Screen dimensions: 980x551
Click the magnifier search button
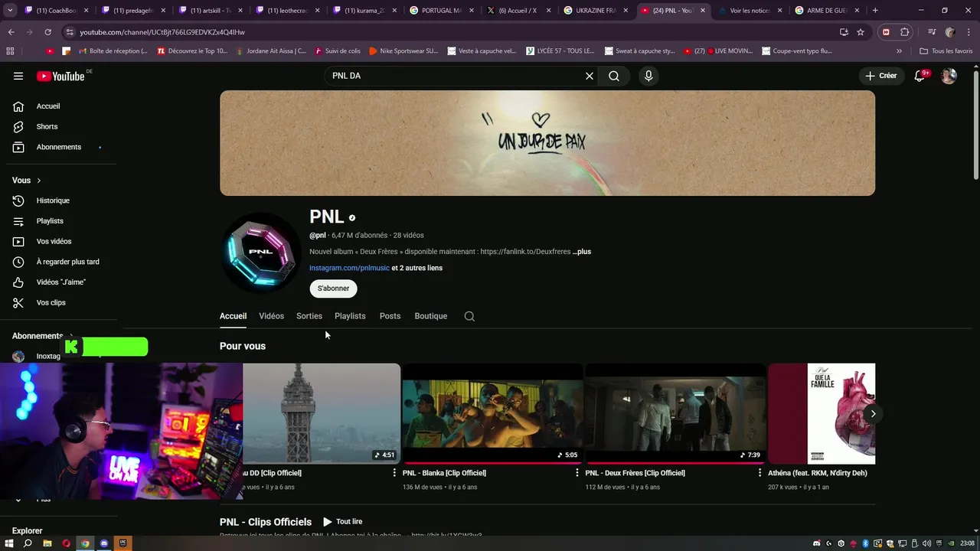click(614, 76)
